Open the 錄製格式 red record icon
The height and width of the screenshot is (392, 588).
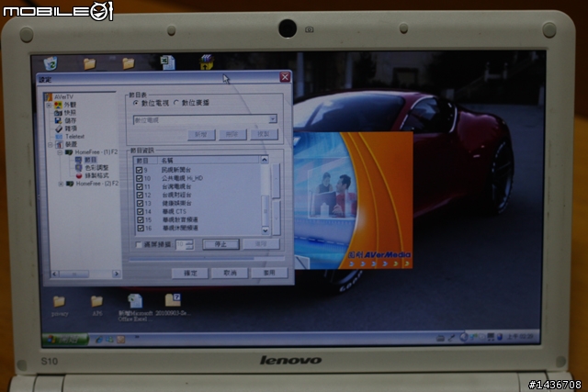79,175
